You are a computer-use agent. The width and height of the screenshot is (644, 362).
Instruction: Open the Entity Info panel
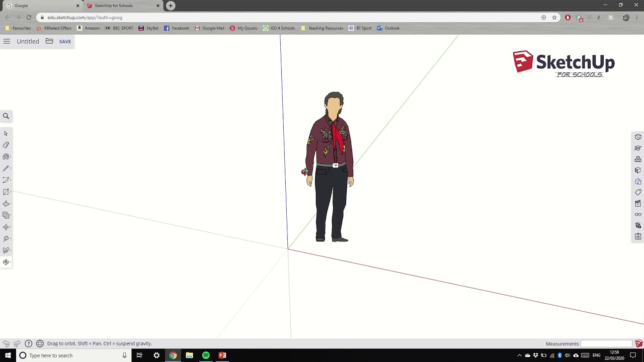[638, 137]
